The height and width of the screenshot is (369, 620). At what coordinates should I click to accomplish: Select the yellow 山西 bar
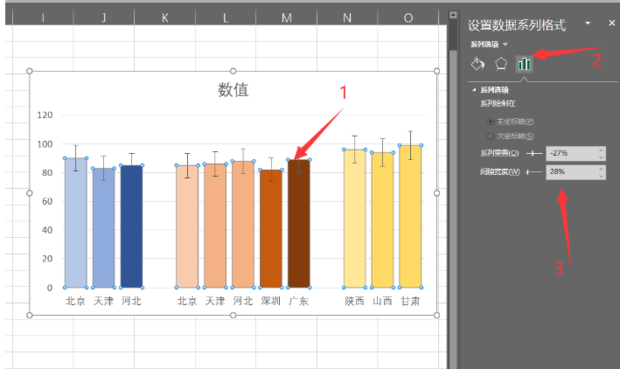click(x=382, y=220)
